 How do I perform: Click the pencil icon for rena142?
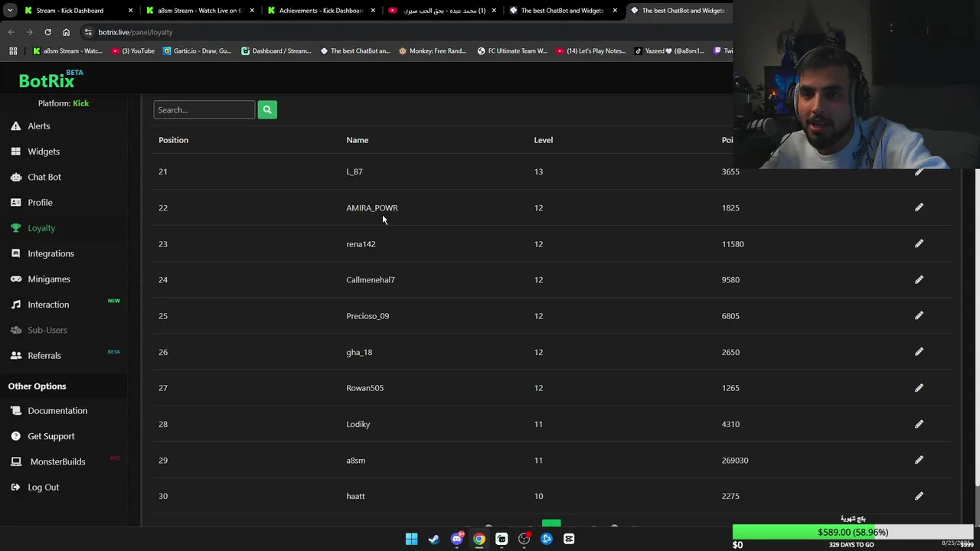[919, 243]
